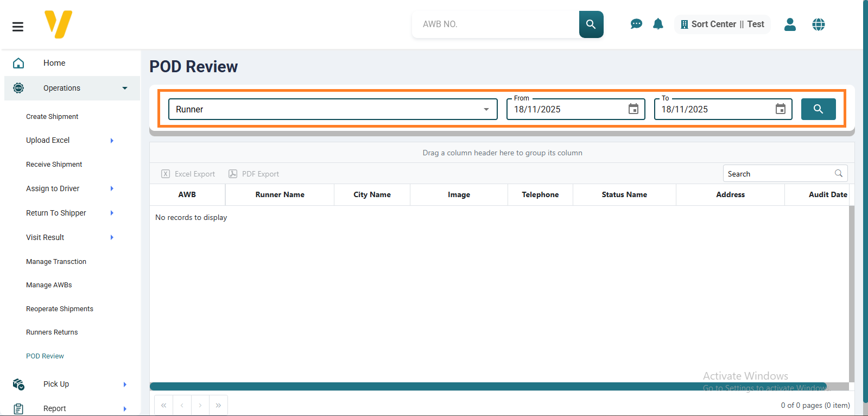Go to the previous page
The image size is (868, 416).
coord(182,405)
